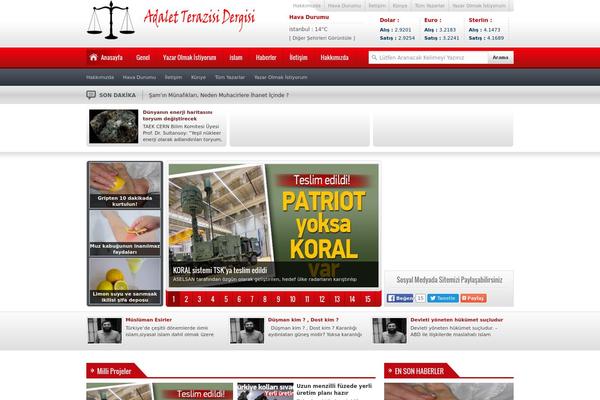Viewport: 600px width, 400px height.
Task: Open the Teslim edildi thumbnail under Milli Projeler
Action: point(160,391)
